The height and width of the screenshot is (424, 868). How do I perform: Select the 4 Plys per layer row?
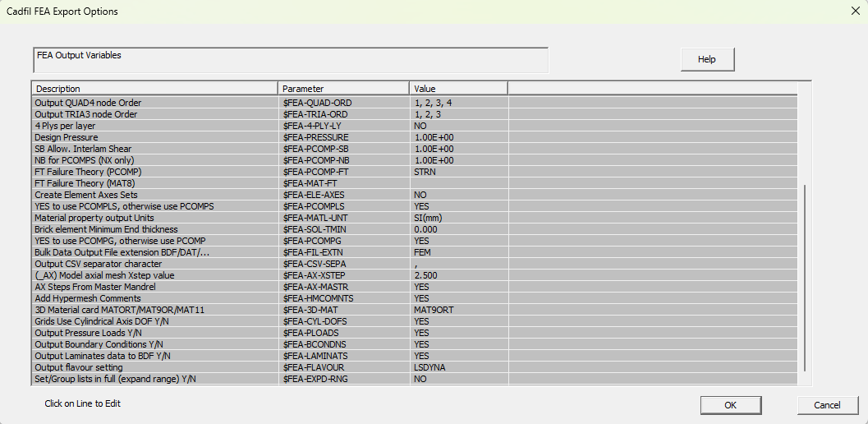[415, 126]
